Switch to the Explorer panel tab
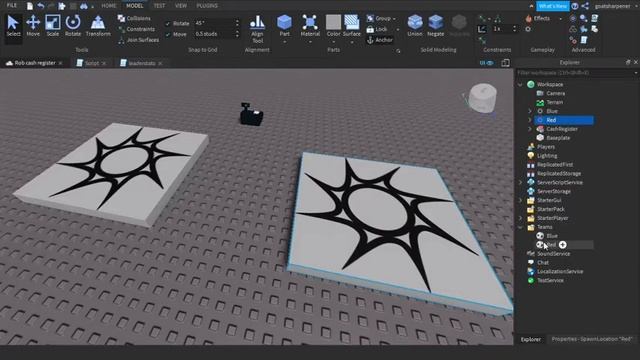 pos(530,339)
